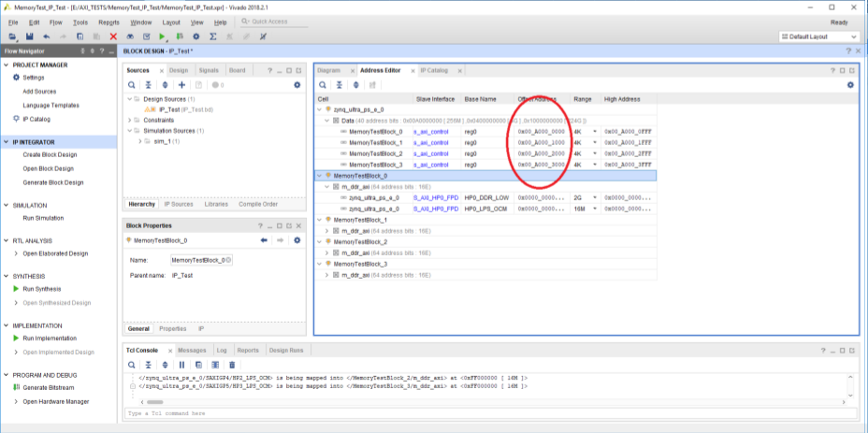Click the green Run arrow in the toolbar

pyautogui.click(x=162, y=36)
